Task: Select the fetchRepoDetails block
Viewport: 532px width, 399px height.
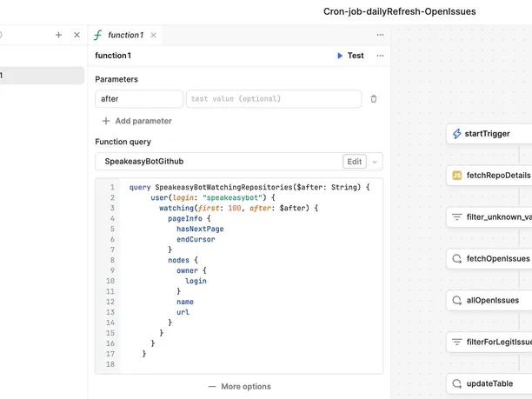Action: (489, 176)
